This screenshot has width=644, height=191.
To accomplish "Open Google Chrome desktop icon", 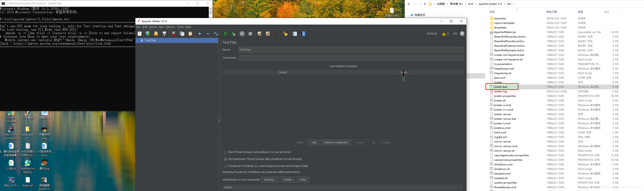I will (11, 117).
